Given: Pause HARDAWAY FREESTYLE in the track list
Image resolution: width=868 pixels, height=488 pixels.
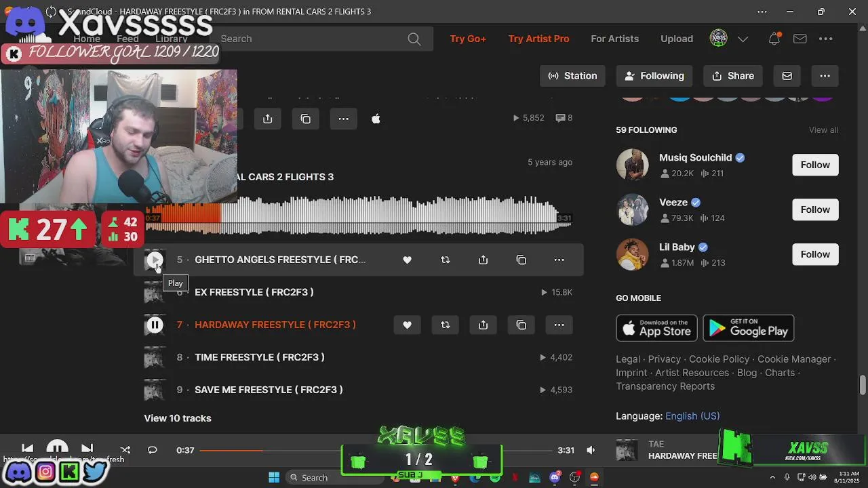Looking at the screenshot, I should (155, 325).
